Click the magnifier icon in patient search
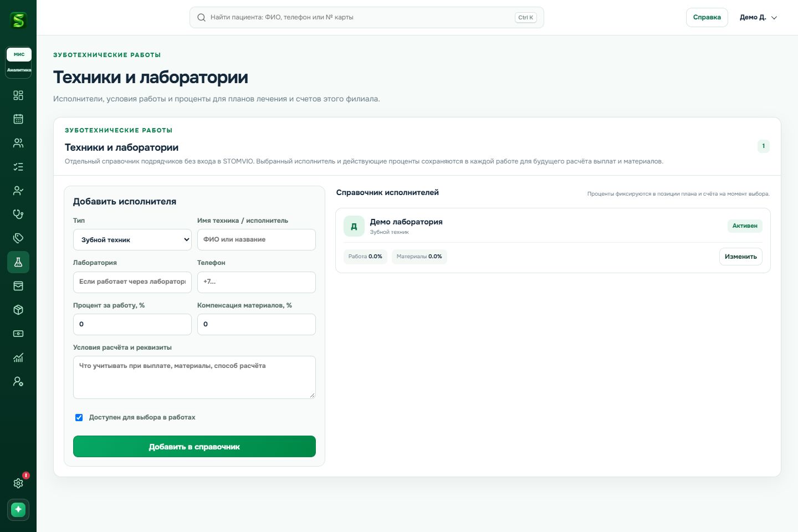 202,18
